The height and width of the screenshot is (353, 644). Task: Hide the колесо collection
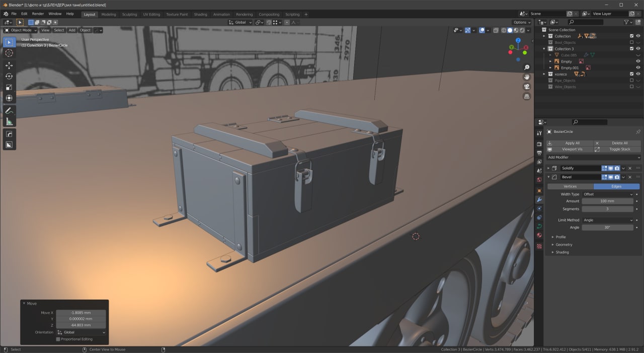pos(638,74)
